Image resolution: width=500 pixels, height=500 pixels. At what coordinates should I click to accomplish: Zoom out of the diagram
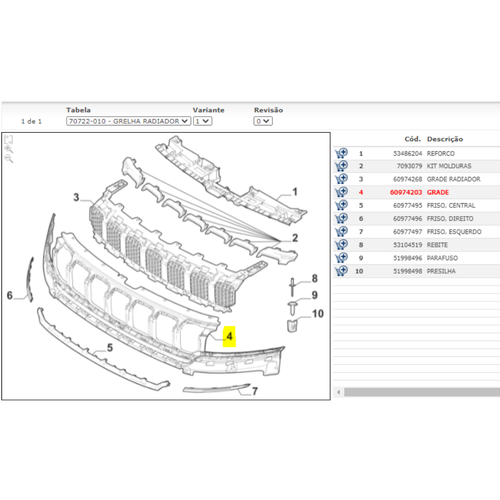[x=9, y=158]
